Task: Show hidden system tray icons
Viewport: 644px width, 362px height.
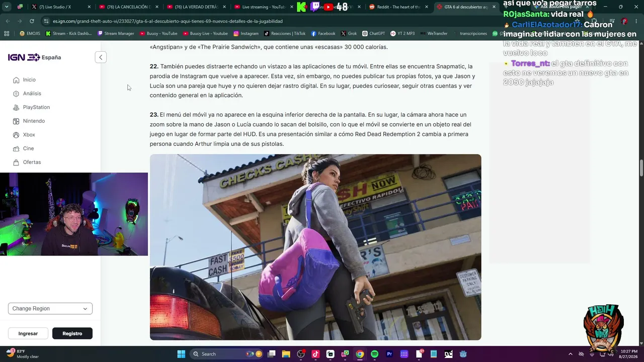Action: pyautogui.click(x=570, y=354)
